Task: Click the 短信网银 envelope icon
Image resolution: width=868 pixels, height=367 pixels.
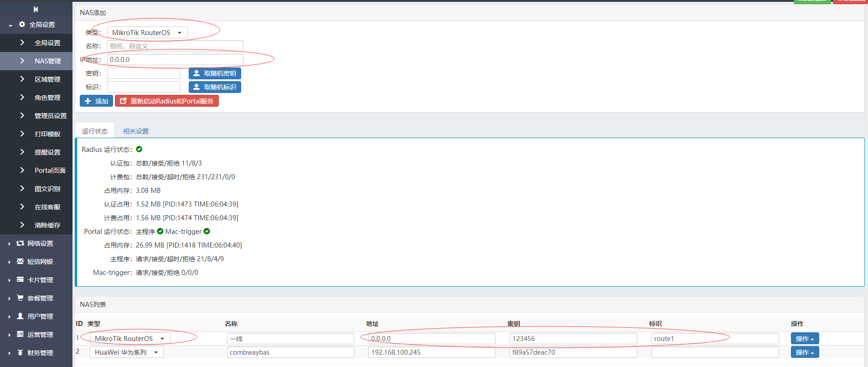Action: point(20,262)
